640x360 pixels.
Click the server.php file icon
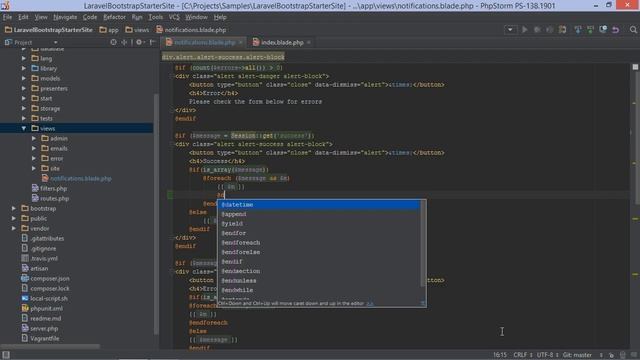tap(25, 328)
